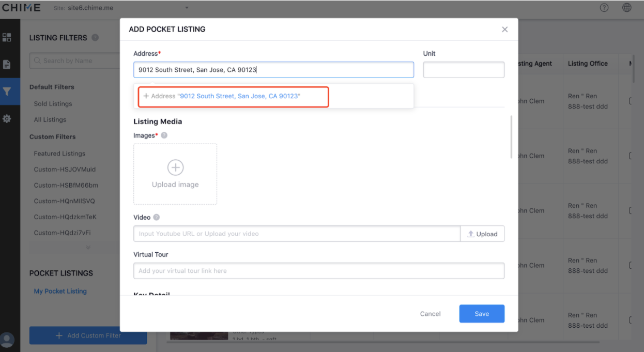644x352 pixels.
Task: Click Add Custom Filter button
Action: point(88,335)
